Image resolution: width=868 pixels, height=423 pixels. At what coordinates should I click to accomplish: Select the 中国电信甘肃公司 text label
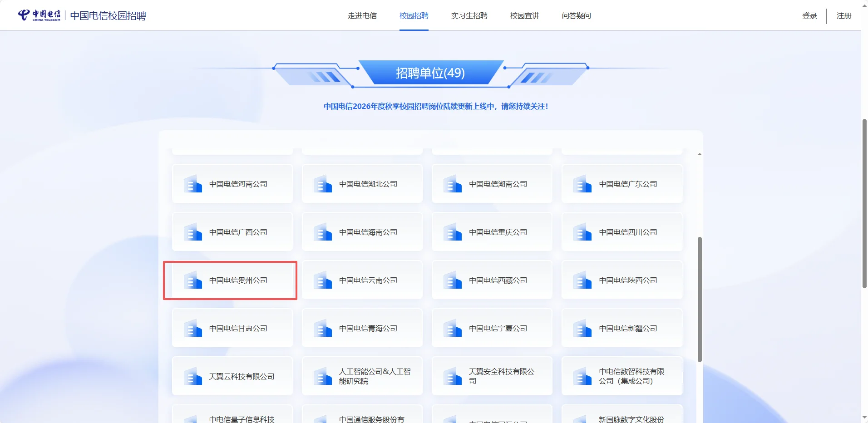(x=238, y=329)
